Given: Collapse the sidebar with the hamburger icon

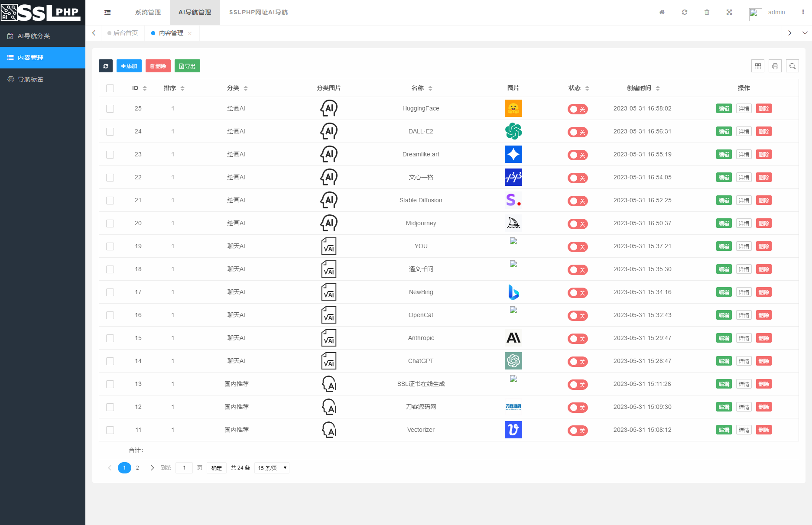Looking at the screenshot, I should [107, 12].
